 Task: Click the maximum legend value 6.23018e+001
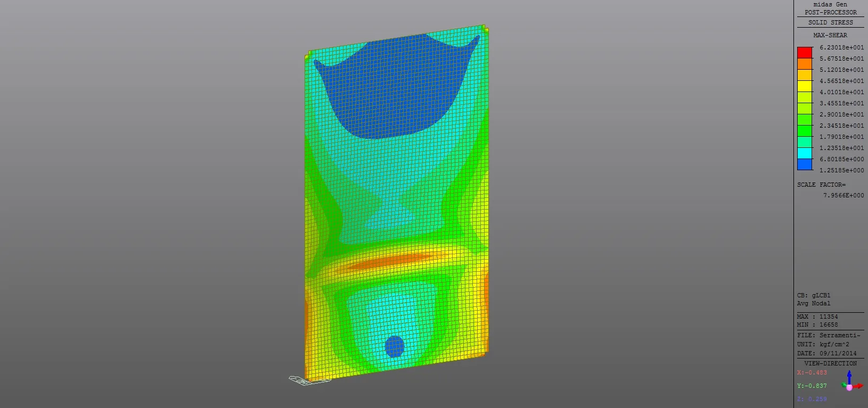(842, 47)
